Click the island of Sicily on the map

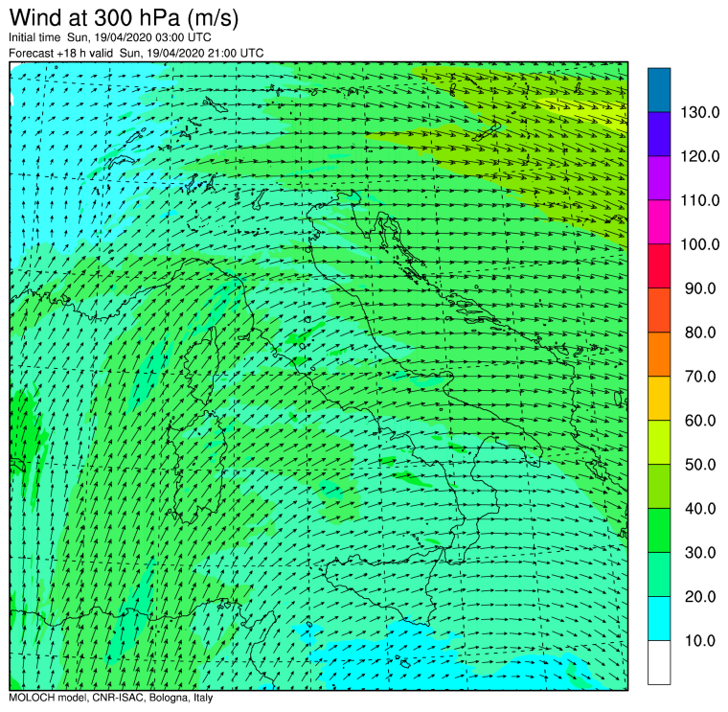[x=383, y=586]
